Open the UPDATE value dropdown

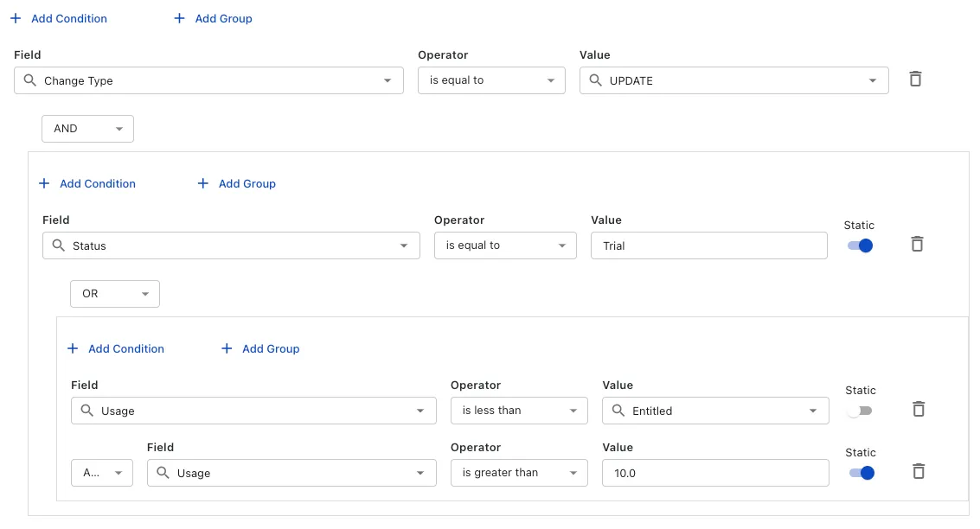[733, 80]
